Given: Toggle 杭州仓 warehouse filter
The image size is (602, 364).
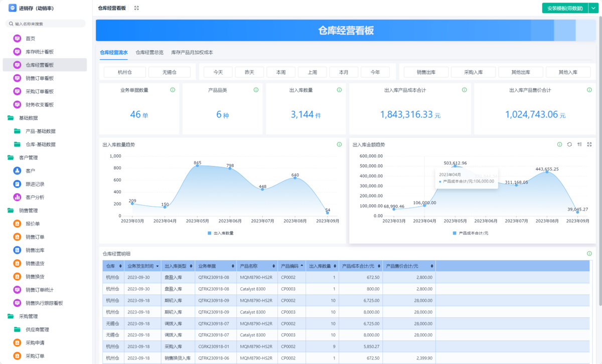Looking at the screenshot, I should pos(125,72).
